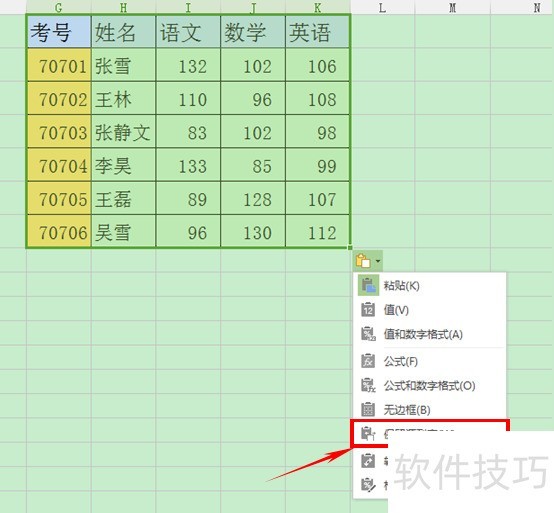Viewport: 554px width, 513px height.
Task: Click the name cell 张雪
Action: (x=123, y=65)
